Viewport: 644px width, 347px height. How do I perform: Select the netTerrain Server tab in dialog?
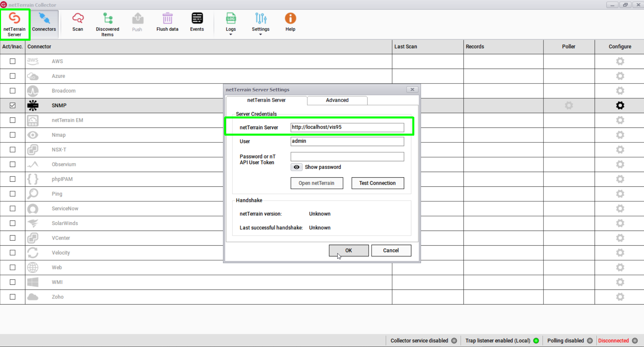(266, 100)
